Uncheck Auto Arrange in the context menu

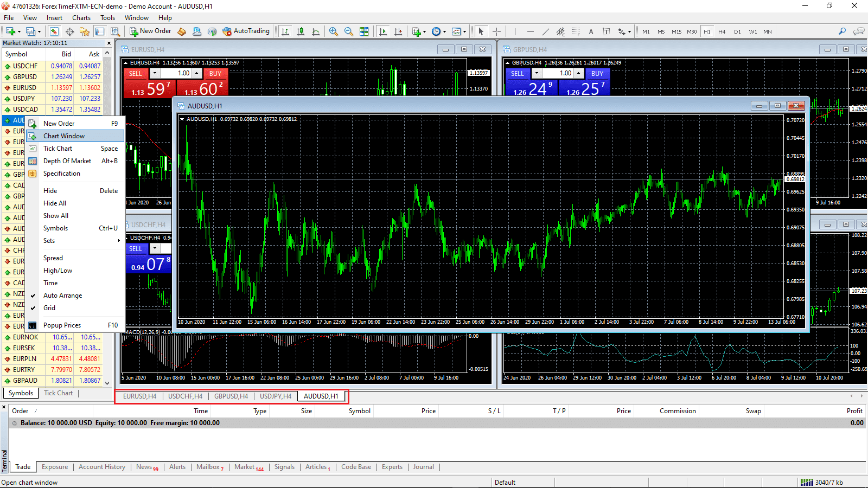pos(63,295)
